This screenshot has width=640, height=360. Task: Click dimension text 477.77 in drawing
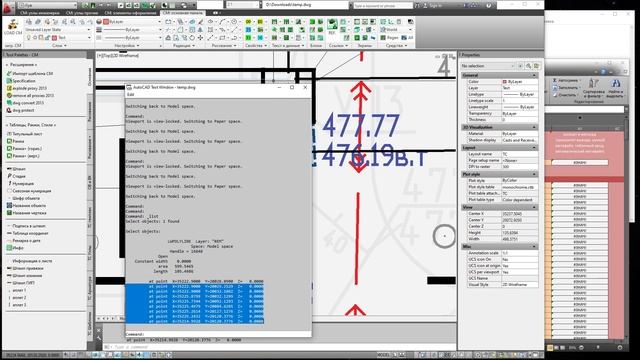361,125
